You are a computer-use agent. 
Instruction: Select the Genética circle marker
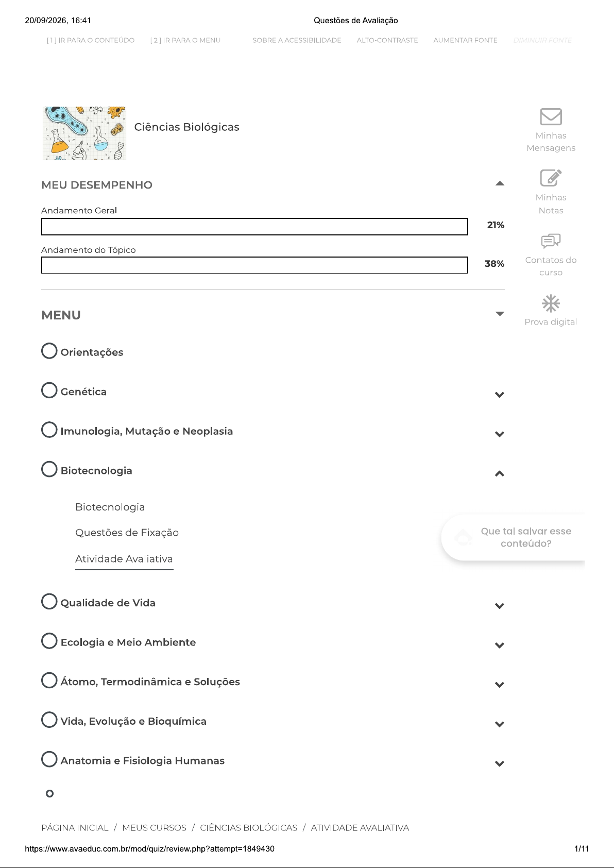click(49, 390)
